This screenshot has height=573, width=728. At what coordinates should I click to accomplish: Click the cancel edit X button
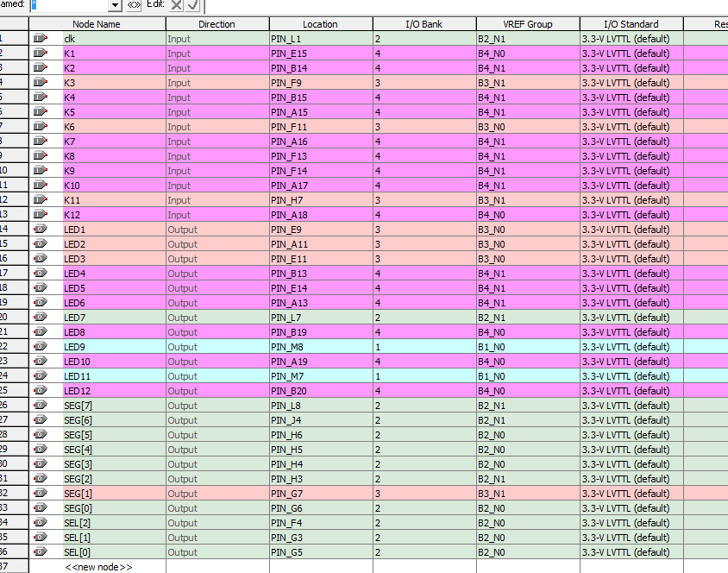(x=177, y=5)
